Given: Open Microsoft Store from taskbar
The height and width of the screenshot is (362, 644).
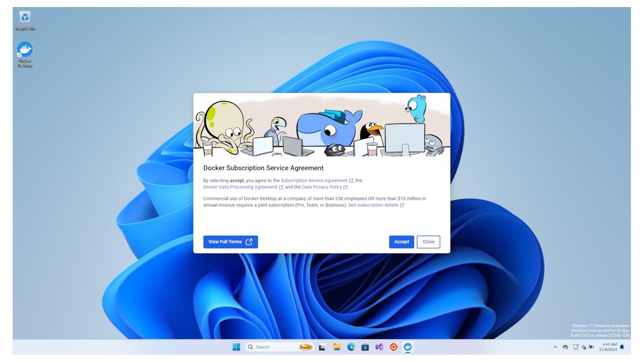Looking at the screenshot, I should [x=365, y=347].
